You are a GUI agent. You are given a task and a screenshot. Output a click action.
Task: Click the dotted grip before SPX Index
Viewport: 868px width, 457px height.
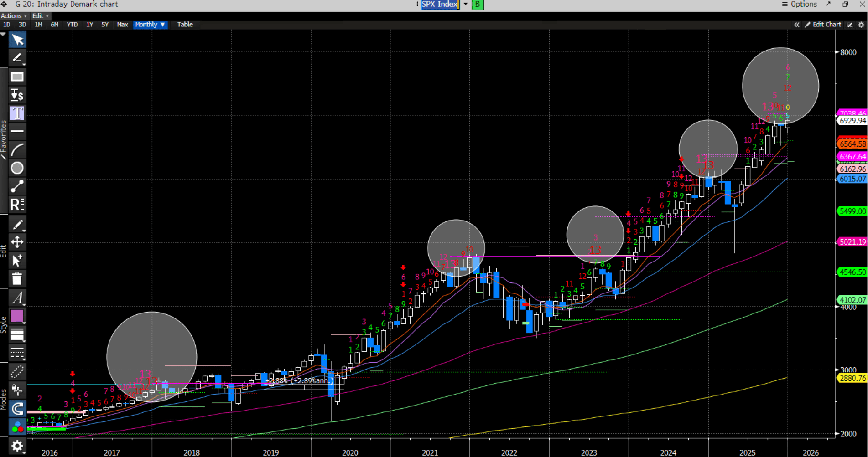pos(417,5)
